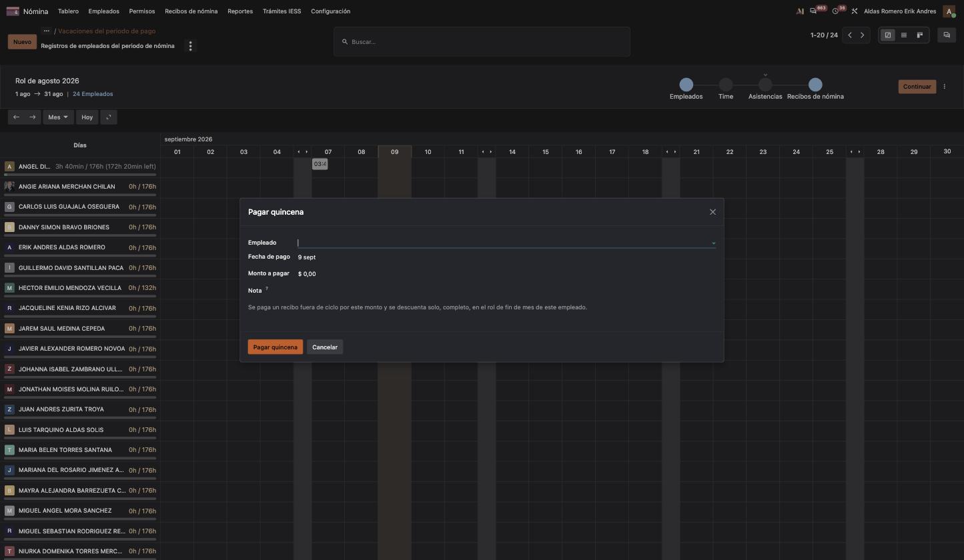
Task: Open the developer tools icon
Action: click(x=855, y=11)
